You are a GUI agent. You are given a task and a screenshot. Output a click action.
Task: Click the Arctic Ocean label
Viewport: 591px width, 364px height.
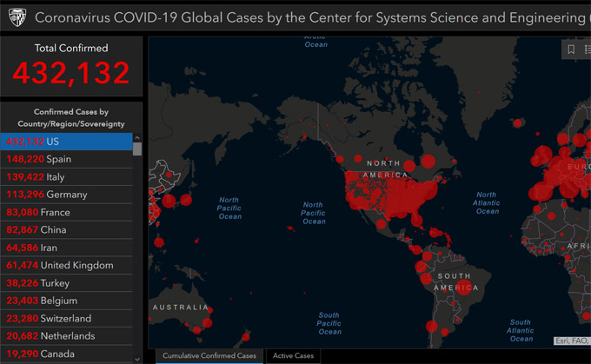pos(315,42)
